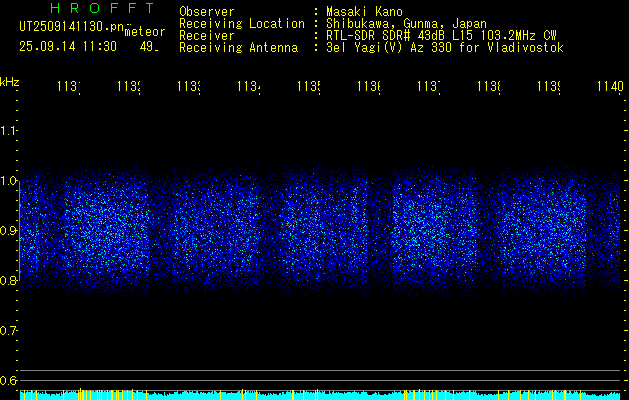Image resolution: width=629 pixels, height=400 pixels.
Task: Click the 0.7 frequency axis label
Action: (x=8, y=331)
